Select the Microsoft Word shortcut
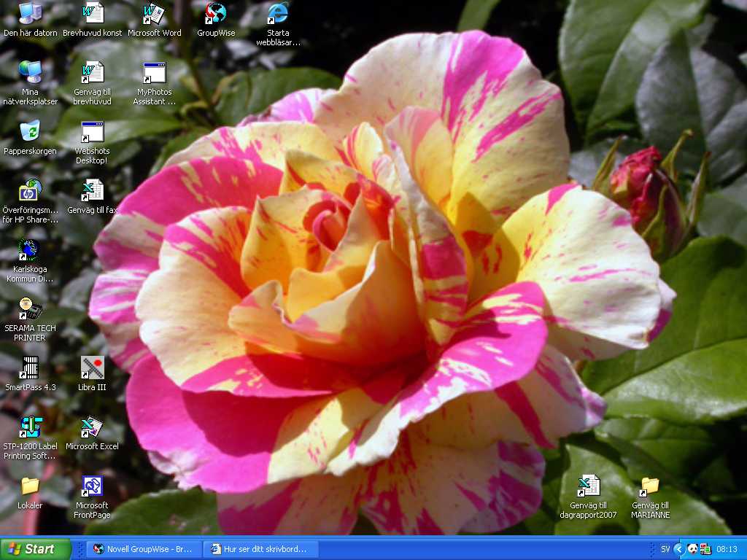The width and height of the screenshot is (747, 560). click(154, 14)
